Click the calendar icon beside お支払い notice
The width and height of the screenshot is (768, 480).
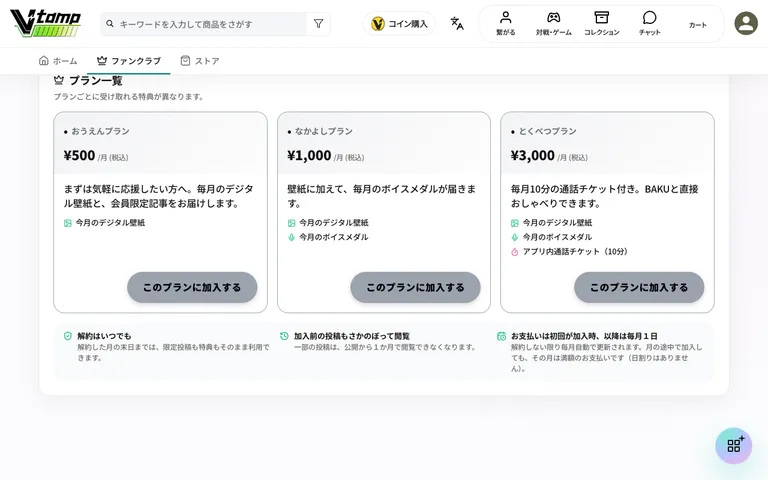501,336
